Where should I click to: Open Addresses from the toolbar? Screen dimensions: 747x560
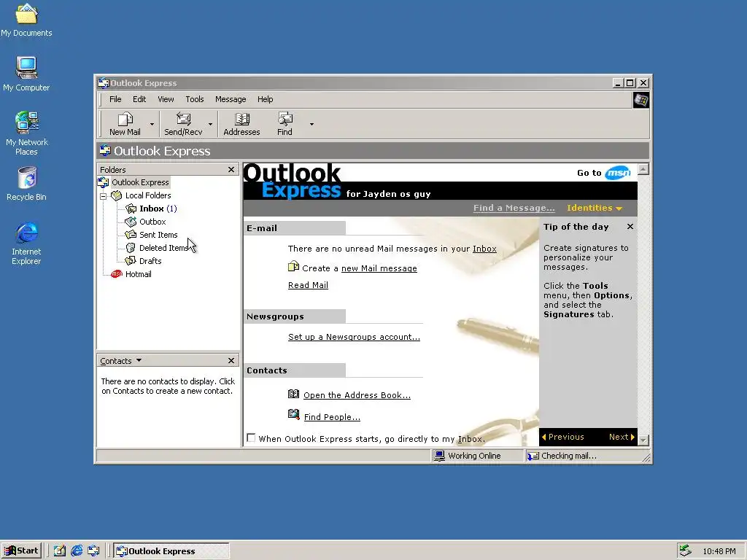[x=241, y=124]
